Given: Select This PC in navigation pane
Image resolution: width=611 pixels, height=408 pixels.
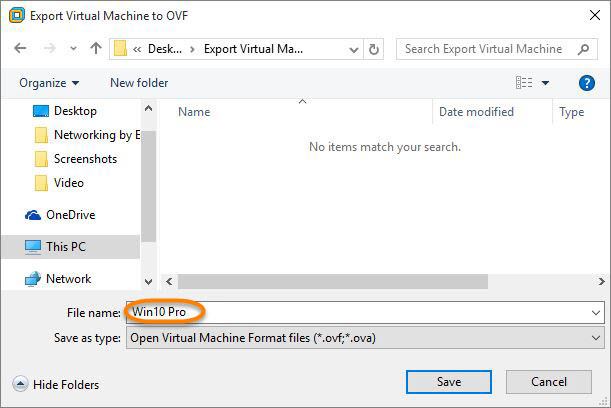Looking at the screenshot, I should click(x=68, y=247).
